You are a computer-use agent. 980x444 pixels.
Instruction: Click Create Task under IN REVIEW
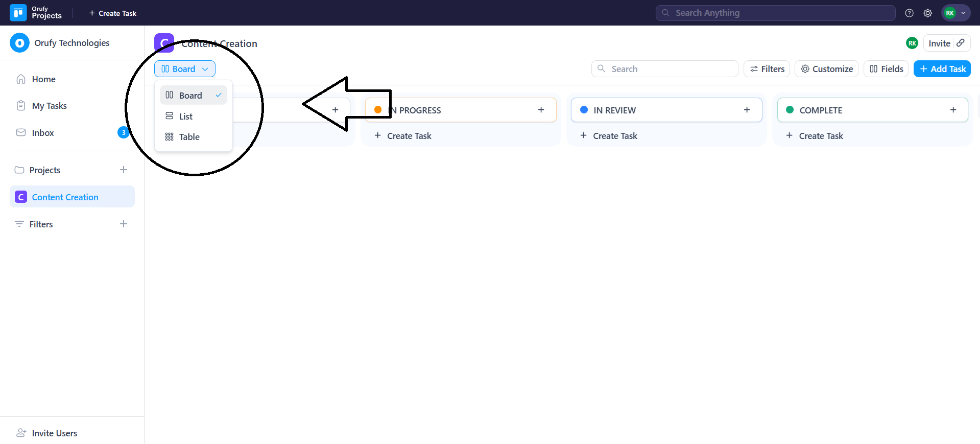pos(614,136)
